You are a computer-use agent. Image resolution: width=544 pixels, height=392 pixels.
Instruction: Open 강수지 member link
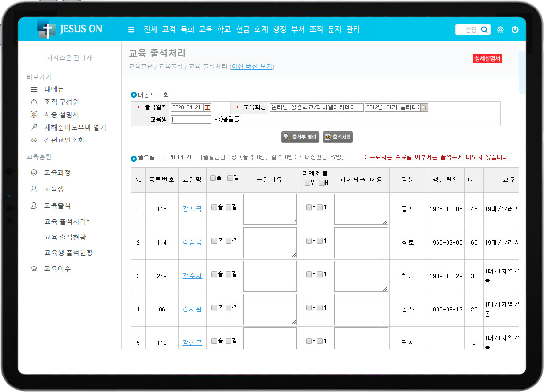192,276
